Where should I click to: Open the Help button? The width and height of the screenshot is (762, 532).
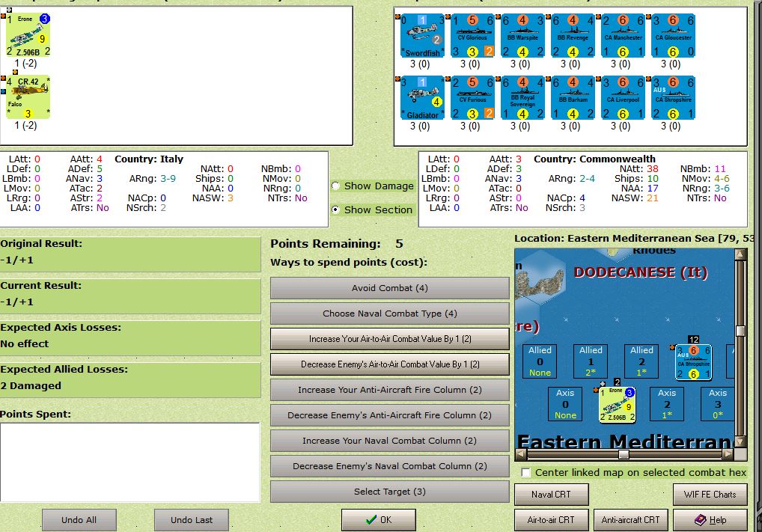point(710,520)
